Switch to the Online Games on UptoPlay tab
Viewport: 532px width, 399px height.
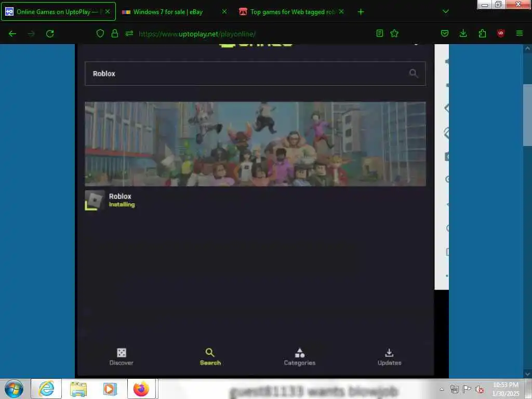(58, 11)
